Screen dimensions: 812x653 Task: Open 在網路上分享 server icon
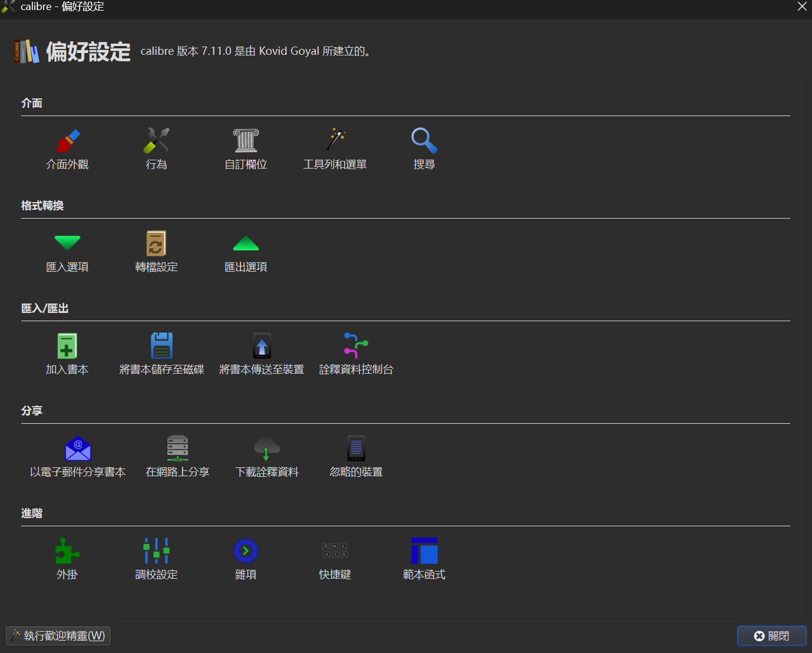(x=177, y=448)
